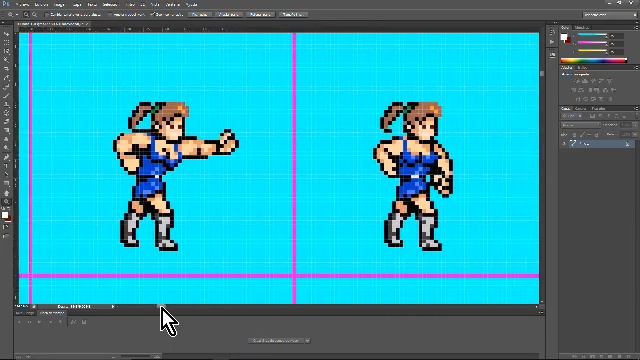Viewport: 640px width, 360px height.
Task: Click the Fill Screen button
Action: click(x=260, y=15)
